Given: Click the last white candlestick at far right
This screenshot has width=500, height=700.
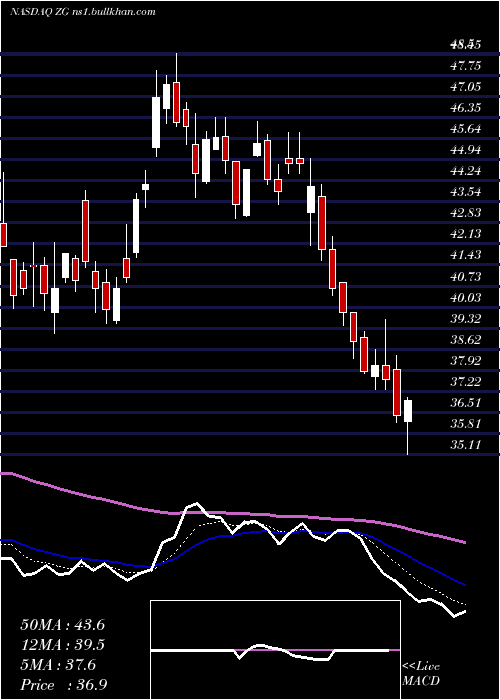Looking at the screenshot, I should click(408, 427).
